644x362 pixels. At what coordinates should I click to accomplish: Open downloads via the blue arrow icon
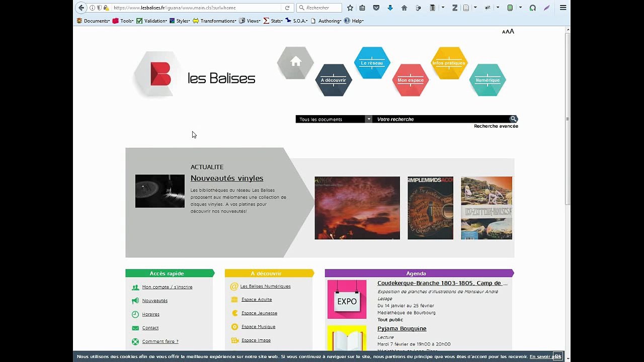click(390, 8)
